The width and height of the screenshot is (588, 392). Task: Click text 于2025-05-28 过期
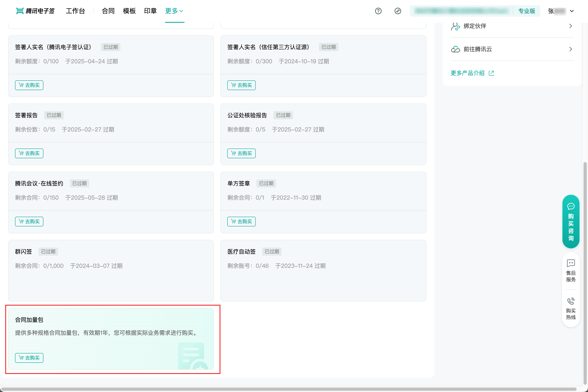click(x=92, y=198)
